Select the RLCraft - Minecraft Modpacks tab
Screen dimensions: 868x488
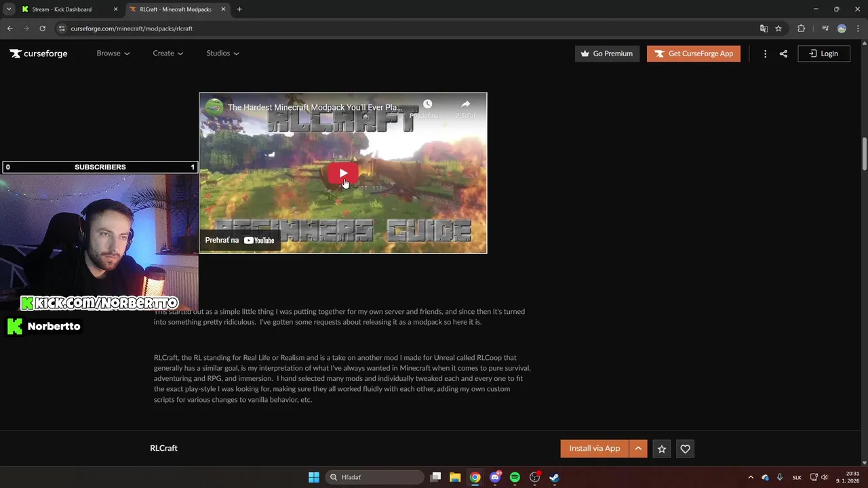coord(175,9)
